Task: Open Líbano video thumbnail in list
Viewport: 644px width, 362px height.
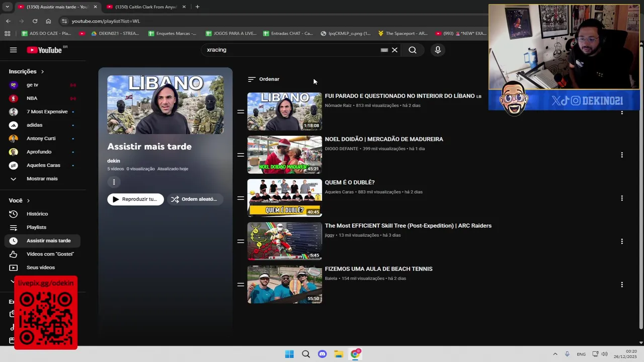Action: click(284, 111)
